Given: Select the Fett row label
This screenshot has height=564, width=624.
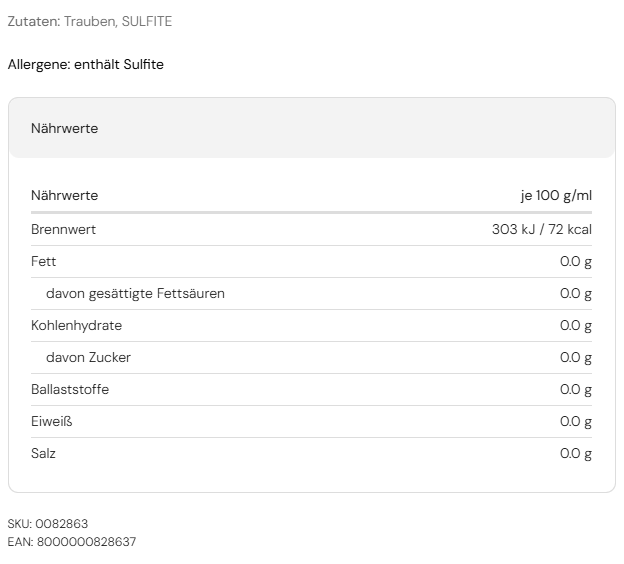Looking at the screenshot, I should coord(44,261).
